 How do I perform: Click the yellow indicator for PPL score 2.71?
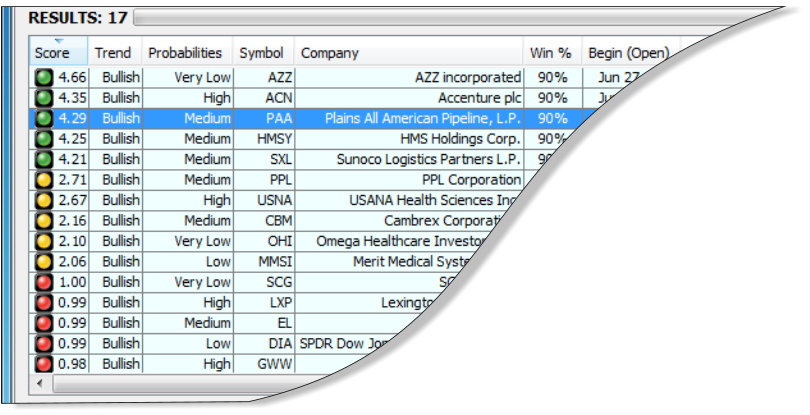[44, 180]
